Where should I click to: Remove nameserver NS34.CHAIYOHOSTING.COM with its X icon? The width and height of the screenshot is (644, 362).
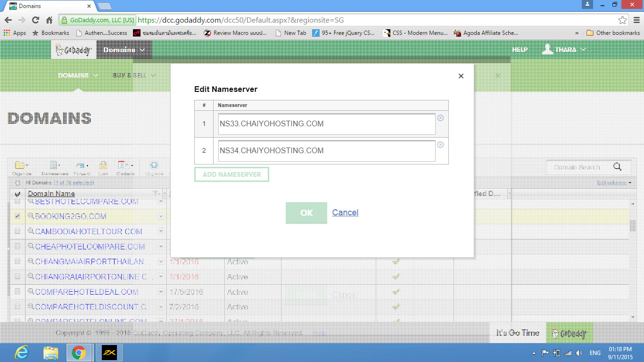(440, 145)
